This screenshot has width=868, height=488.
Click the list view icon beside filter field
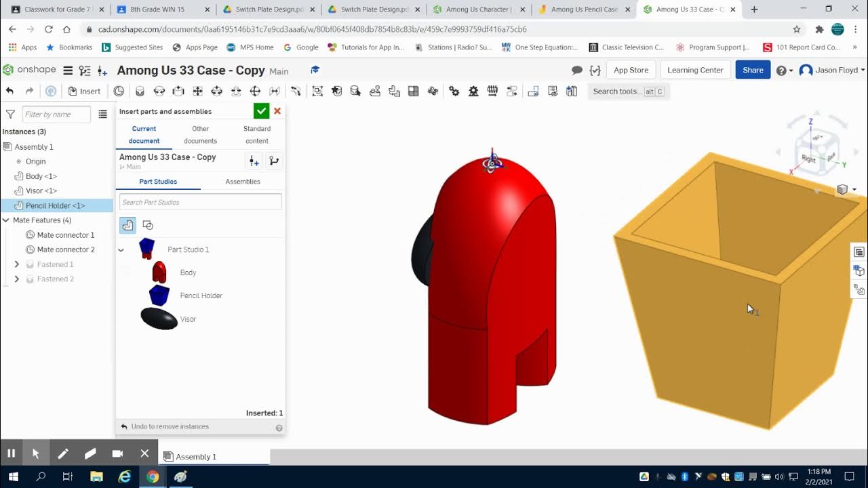102,115
